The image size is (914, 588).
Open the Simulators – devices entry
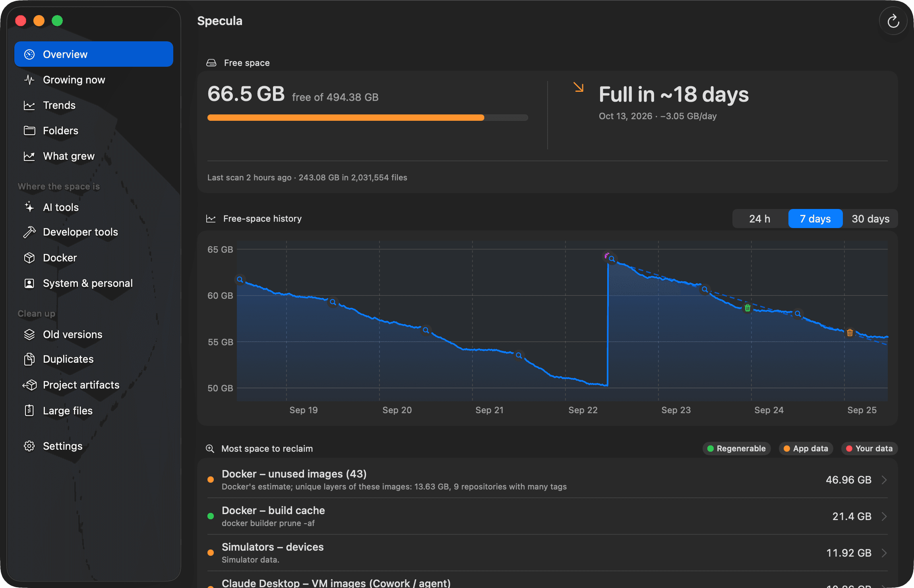[x=548, y=553]
